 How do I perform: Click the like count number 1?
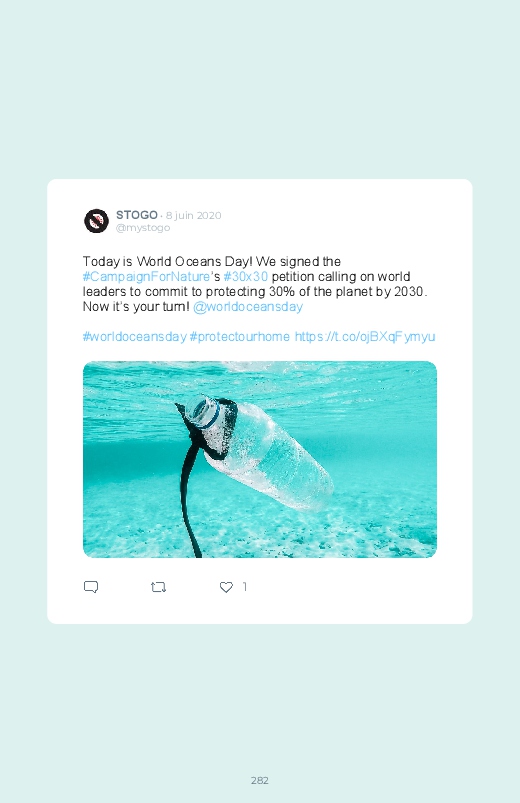coord(245,586)
